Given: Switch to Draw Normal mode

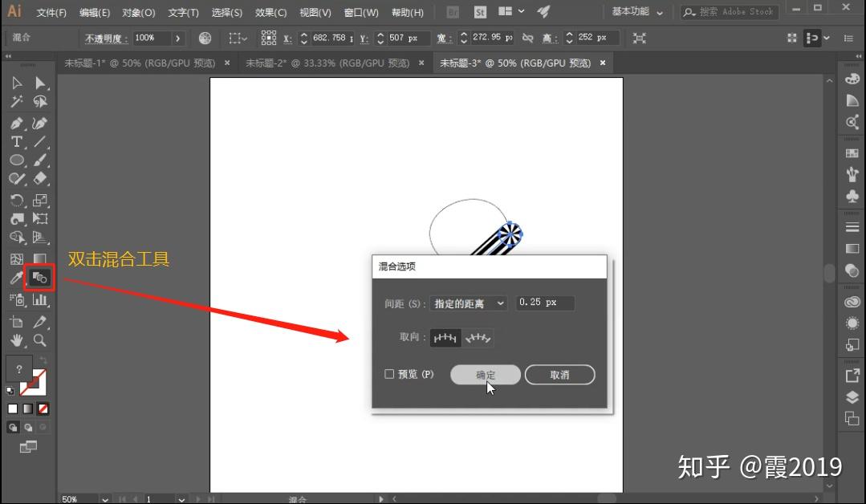Looking at the screenshot, I should click(x=13, y=427).
